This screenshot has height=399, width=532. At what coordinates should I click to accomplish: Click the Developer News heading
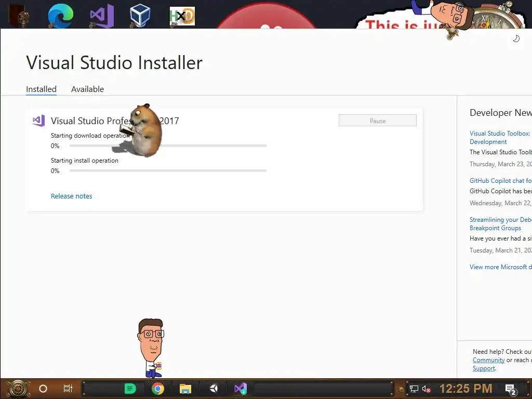click(500, 113)
